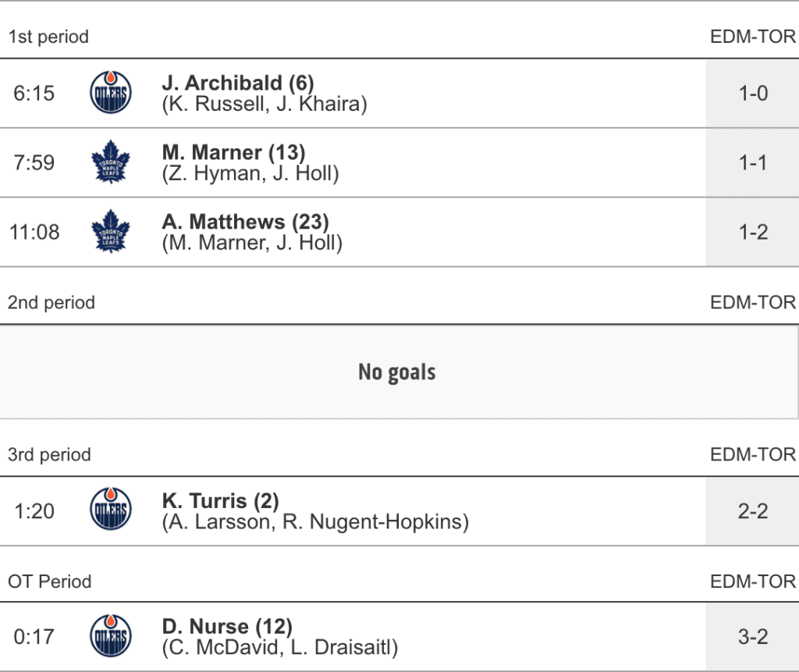Viewport: 799px width, 672px height.
Task: View goal scorer D. Nurse (12)
Action: pyautogui.click(x=227, y=626)
